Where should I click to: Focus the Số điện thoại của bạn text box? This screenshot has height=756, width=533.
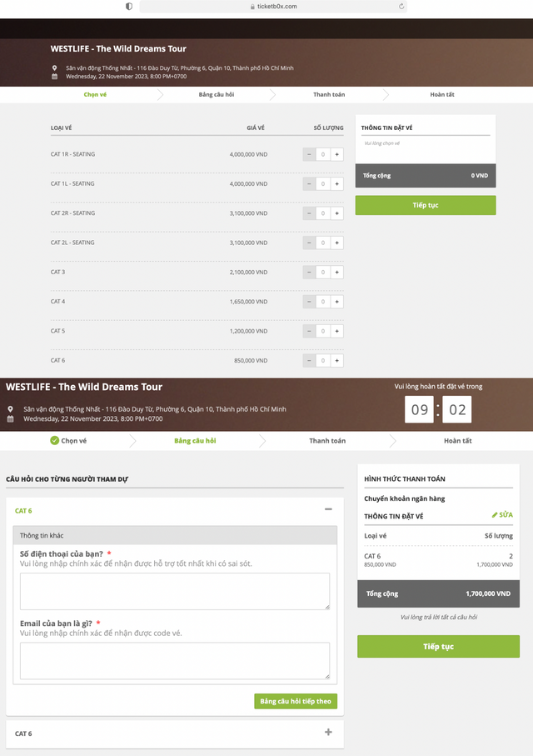(175, 590)
